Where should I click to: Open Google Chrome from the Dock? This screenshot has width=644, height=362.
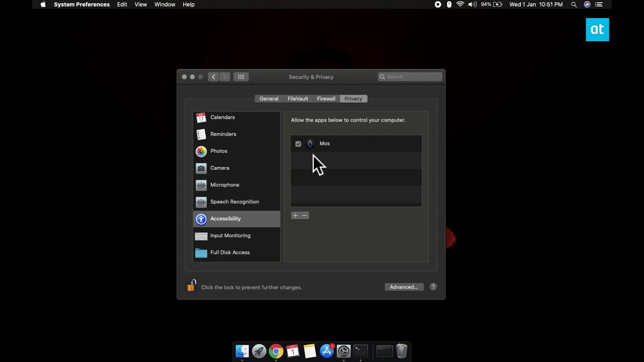tap(276, 350)
